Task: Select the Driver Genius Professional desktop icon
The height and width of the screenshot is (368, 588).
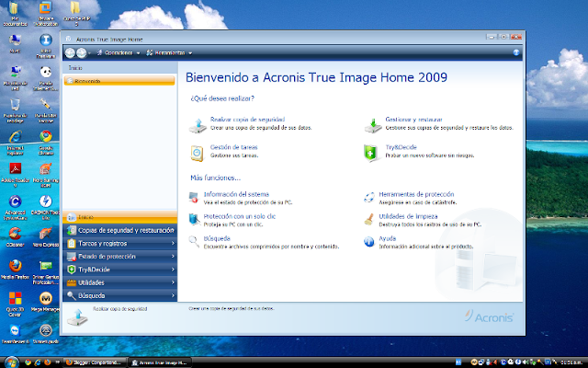Action: 46,272
